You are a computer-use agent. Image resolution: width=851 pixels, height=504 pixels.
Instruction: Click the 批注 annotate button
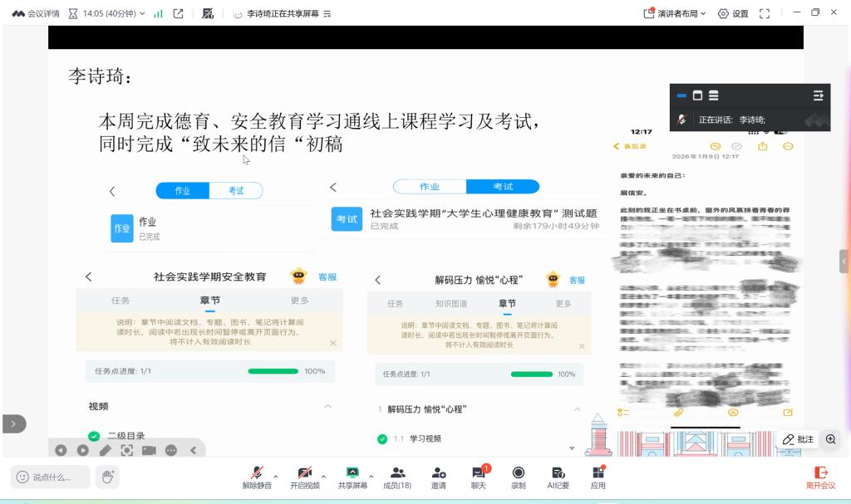point(799,439)
